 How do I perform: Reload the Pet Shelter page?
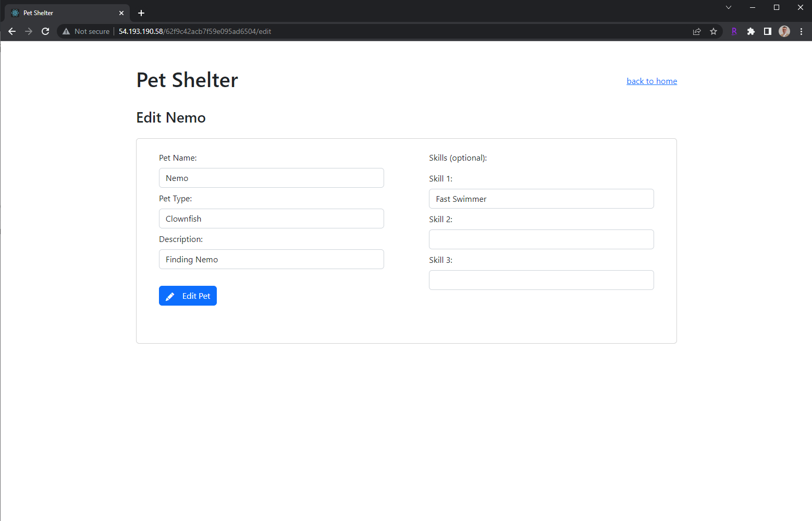pyautogui.click(x=45, y=31)
